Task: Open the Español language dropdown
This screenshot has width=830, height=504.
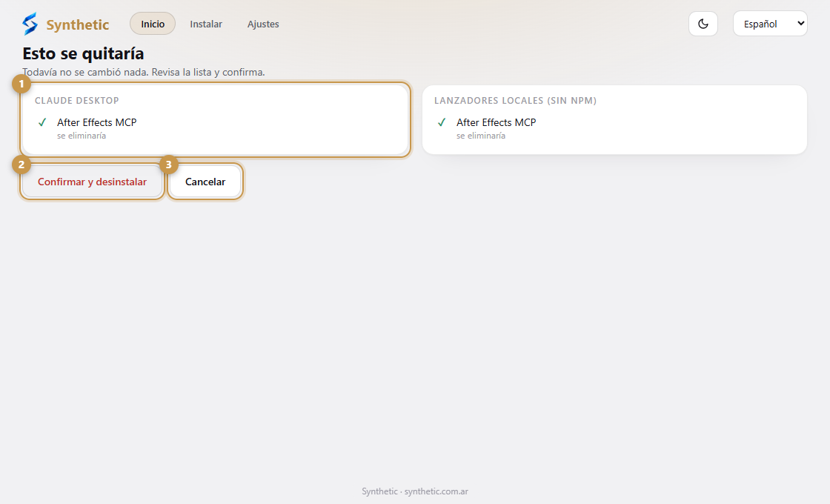Action: [770, 24]
